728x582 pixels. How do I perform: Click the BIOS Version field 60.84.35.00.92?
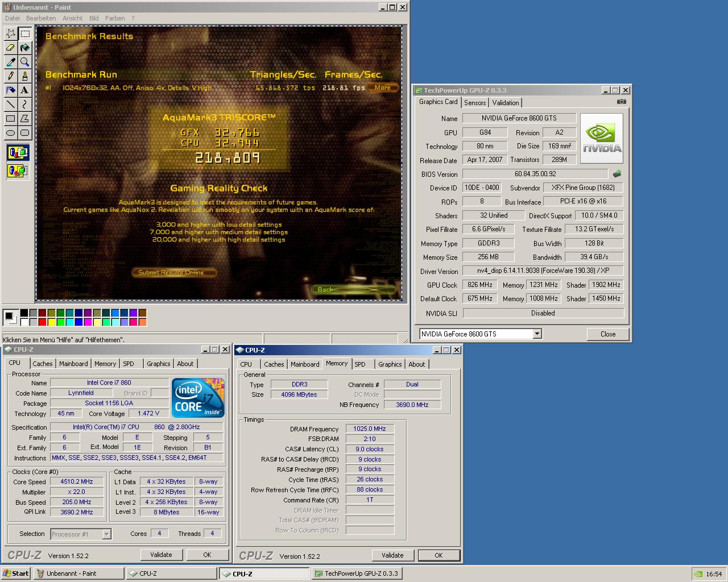[535, 174]
